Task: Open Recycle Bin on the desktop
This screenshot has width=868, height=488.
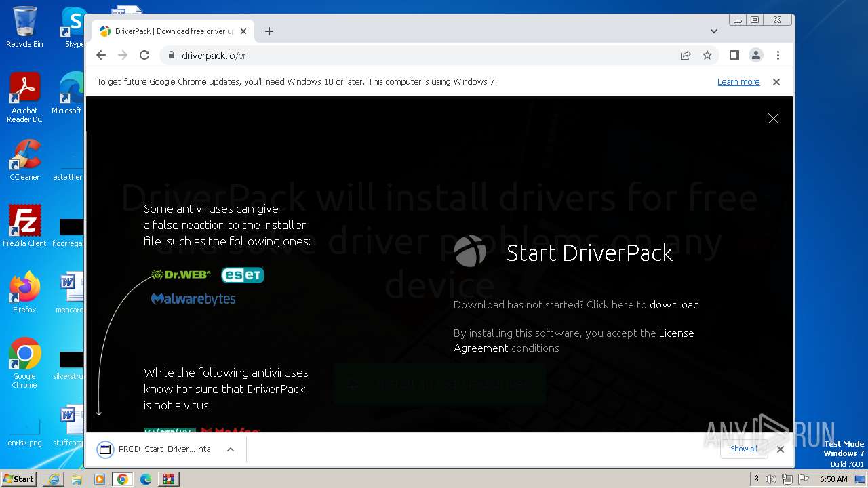Action: [x=24, y=27]
